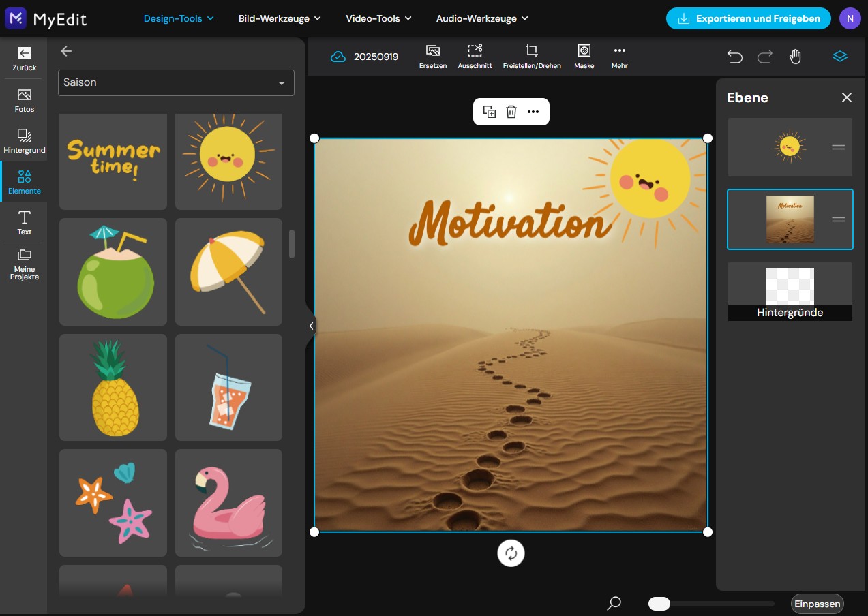Open the Hintergrund panel

click(x=24, y=141)
